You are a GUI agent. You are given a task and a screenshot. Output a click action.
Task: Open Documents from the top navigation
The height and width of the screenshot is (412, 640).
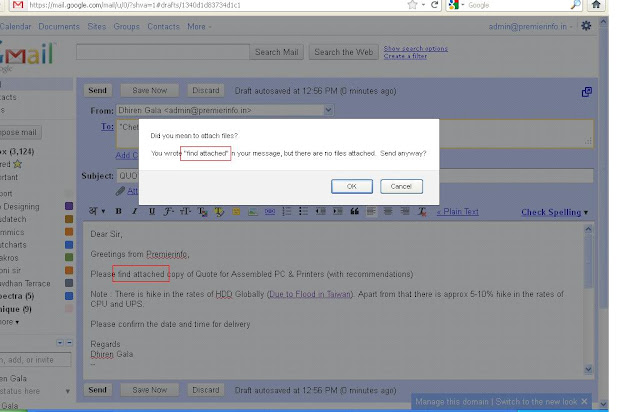(59, 27)
